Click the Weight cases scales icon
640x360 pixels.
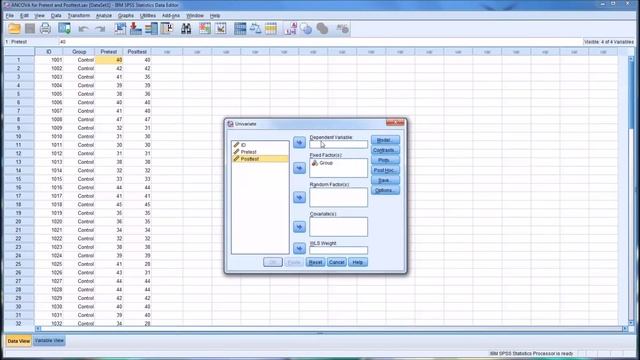tap(256, 29)
